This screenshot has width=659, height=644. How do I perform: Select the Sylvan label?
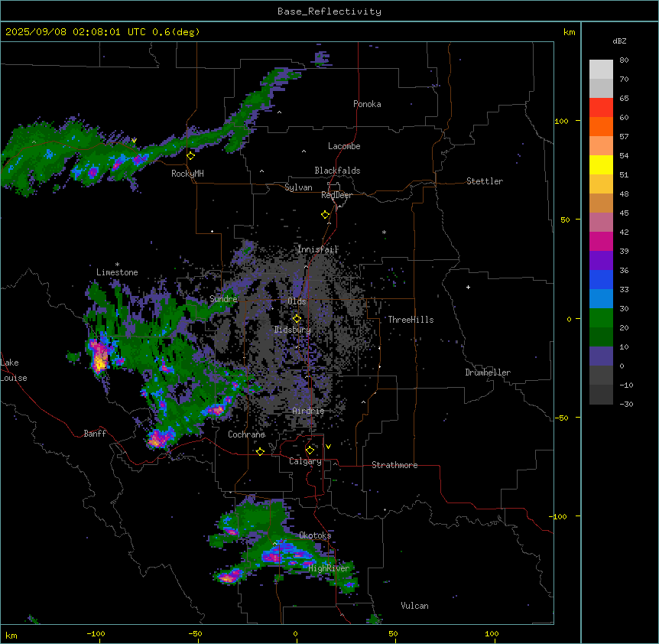tap(298, 187)
